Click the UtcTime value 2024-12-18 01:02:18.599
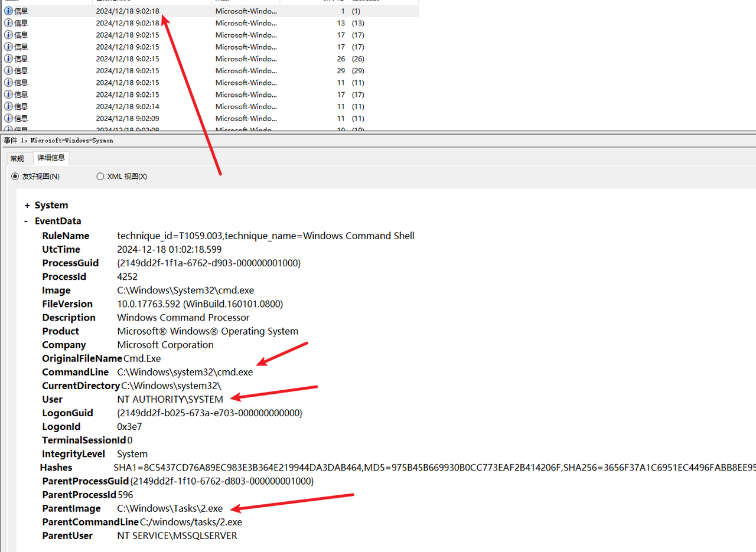756x552 pixels. (170, 249)
